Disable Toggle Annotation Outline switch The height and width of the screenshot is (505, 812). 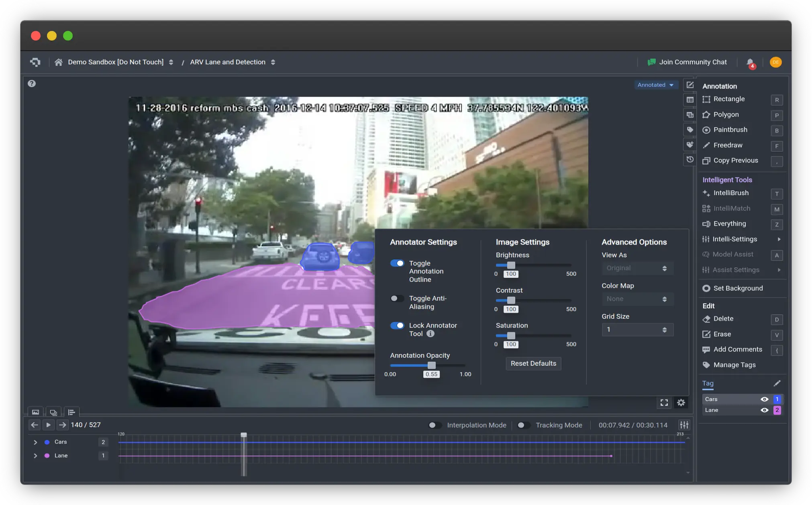tap(397, 263)
